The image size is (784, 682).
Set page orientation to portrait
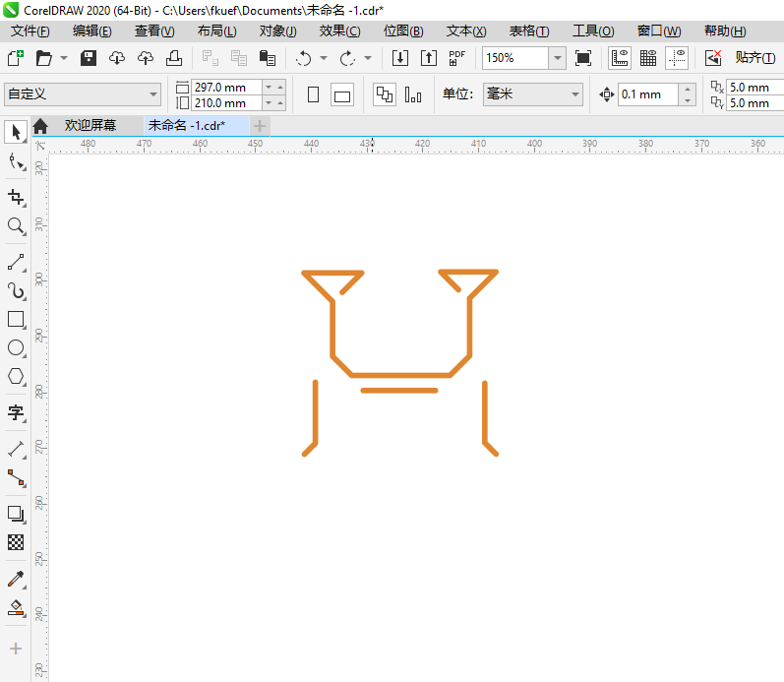tap(314, 94)
